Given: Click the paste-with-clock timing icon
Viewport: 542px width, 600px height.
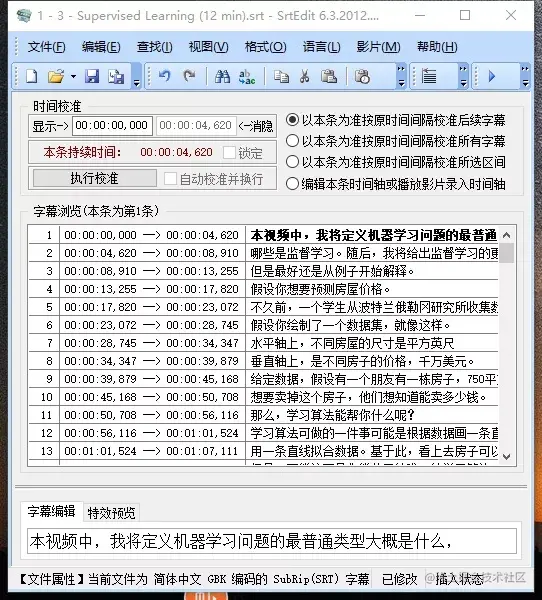Looking at the screenshot, I should coord(362,77).
